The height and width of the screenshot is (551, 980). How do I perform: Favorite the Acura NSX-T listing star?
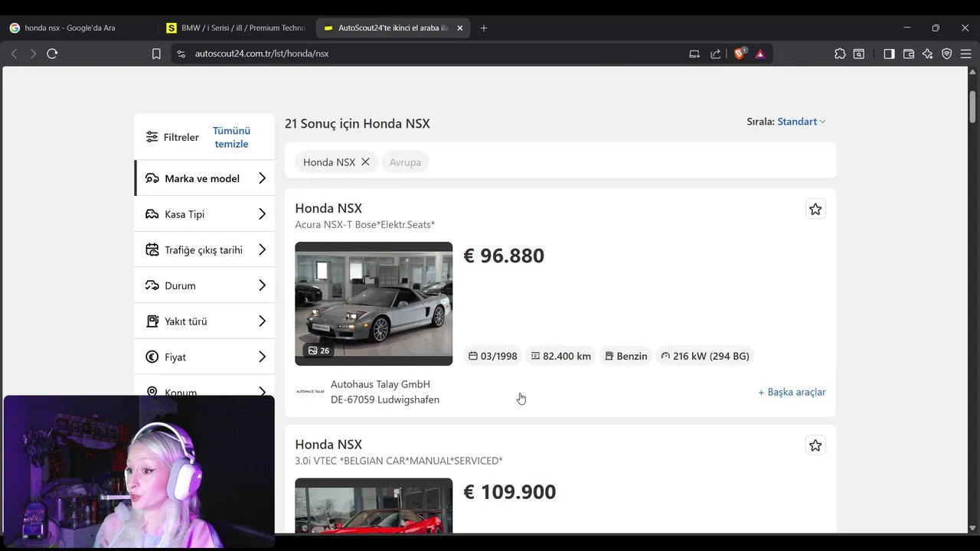coord(815,209)
